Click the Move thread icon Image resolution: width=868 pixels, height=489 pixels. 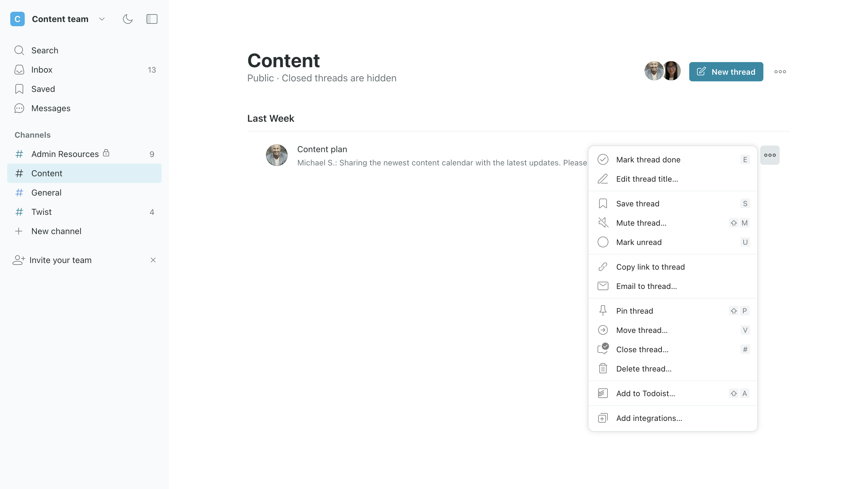click(603, 330)
